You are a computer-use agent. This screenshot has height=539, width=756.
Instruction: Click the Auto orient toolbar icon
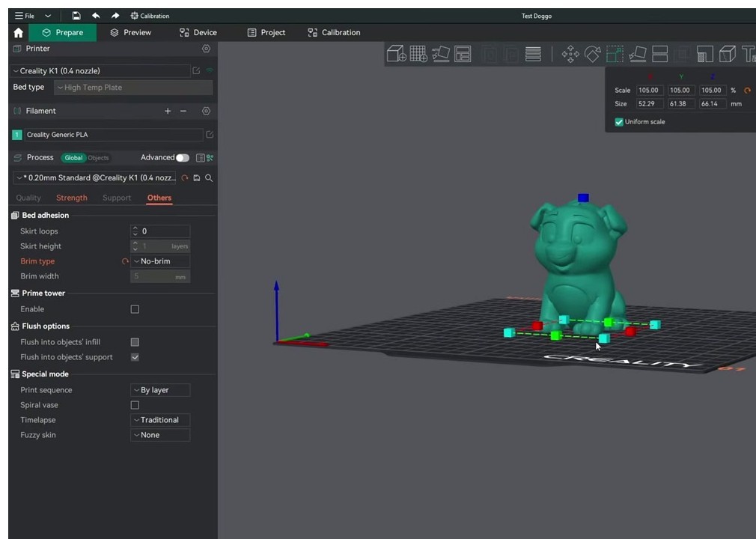(440, 53)
